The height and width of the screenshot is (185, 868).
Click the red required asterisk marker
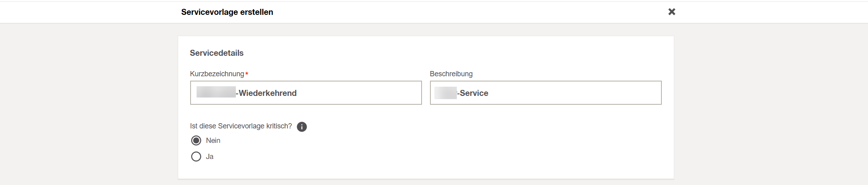click(247, 73)
